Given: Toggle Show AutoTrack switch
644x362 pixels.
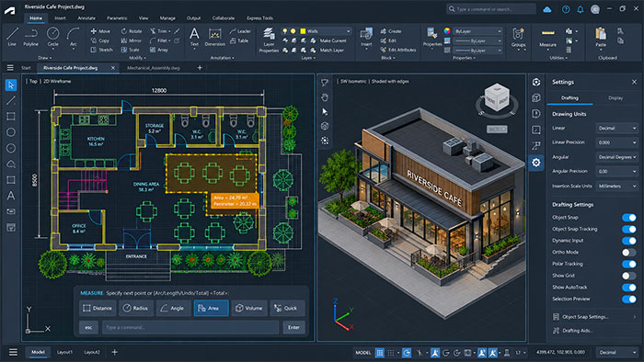Looking at the screenshot, I should [x=628, y=288].
